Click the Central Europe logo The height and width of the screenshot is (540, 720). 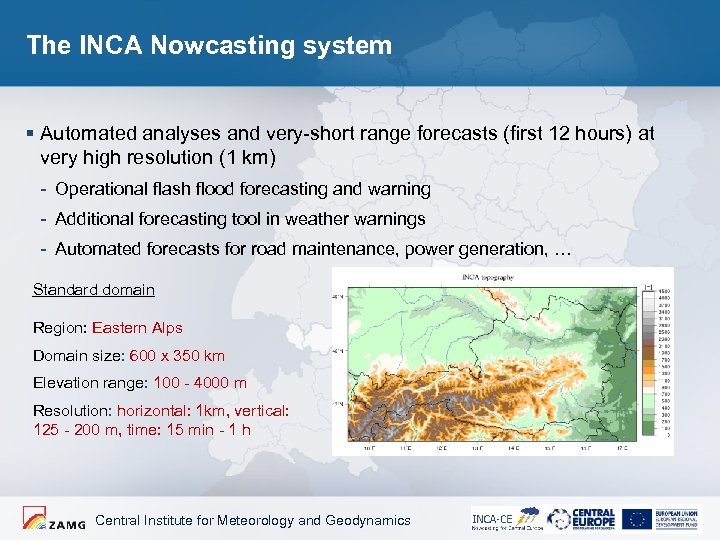tap(582, 519)
